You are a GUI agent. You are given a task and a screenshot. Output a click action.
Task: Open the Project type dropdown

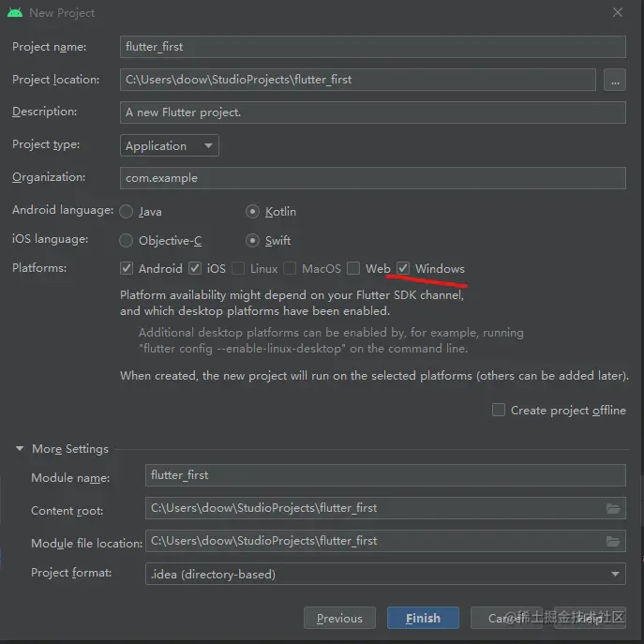coord(170,145)
